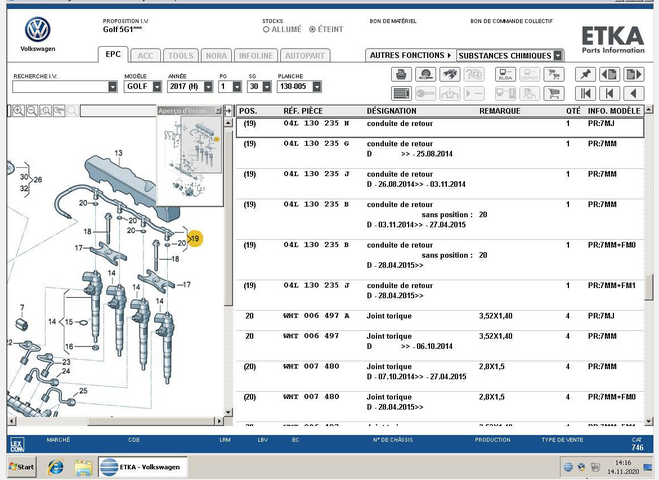Image resolution: width=659 pixels, height=480 pixels.
Task: Click the PR:7MM+FM1 model info cell
Action: (x=612, y=285)
